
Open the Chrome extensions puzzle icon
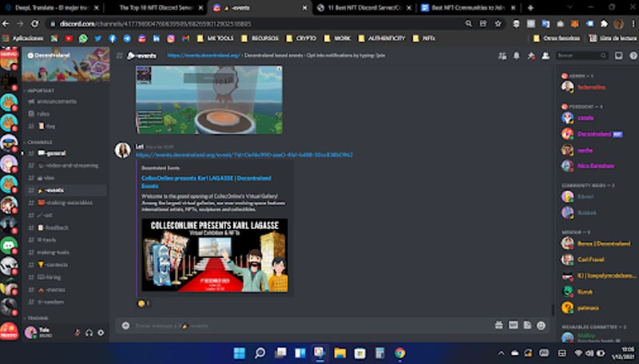pos(604,24)
